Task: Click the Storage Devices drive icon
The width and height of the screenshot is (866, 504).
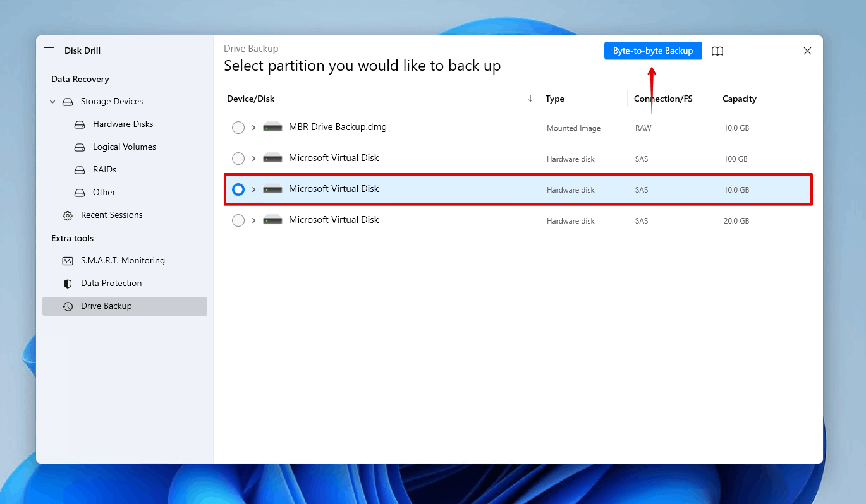Action: point(68,101)
